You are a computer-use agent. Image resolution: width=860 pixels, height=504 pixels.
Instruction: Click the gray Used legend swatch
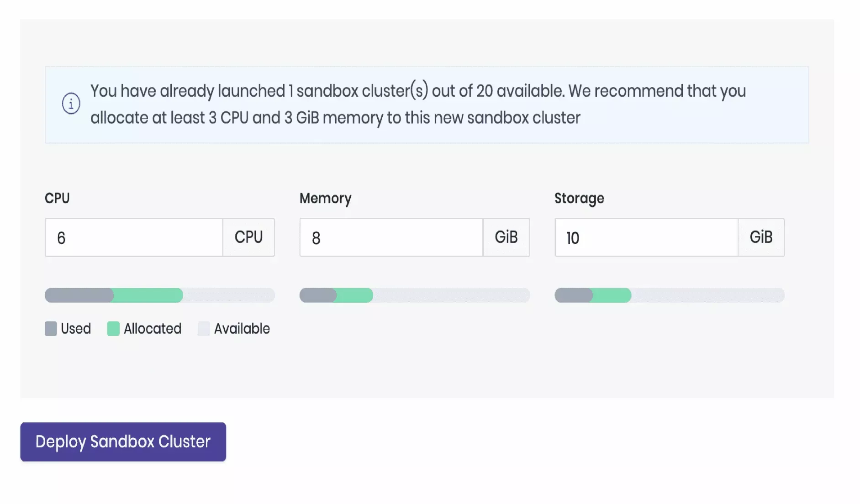coord(51,329)
